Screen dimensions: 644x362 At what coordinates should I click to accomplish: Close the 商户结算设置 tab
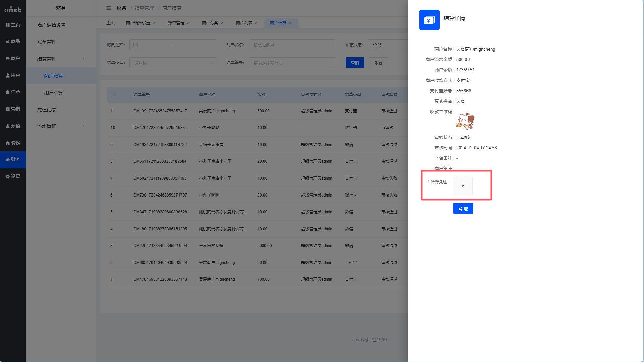click(x=154, y=23)
